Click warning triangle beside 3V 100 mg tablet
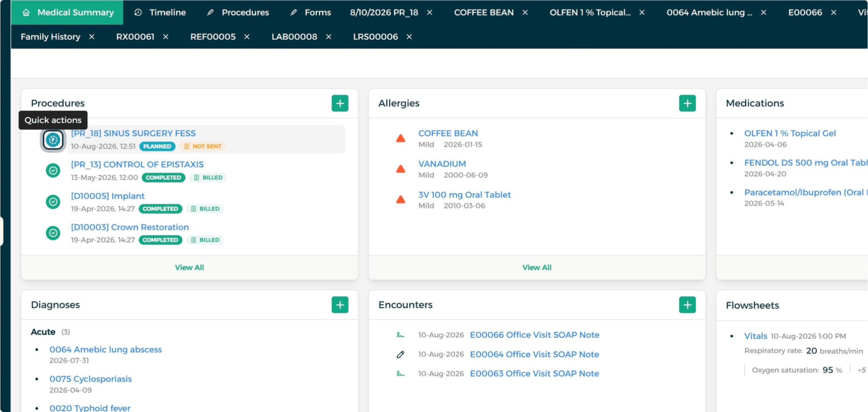This screenshot has width=868, height=412. coord(400,200)
